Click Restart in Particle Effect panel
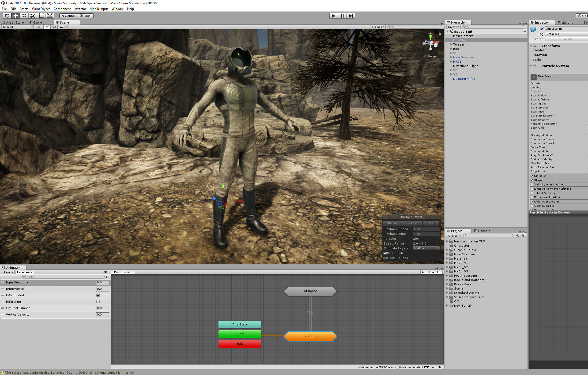This screenshot has width=588, height=375. [x=412, y=223]
